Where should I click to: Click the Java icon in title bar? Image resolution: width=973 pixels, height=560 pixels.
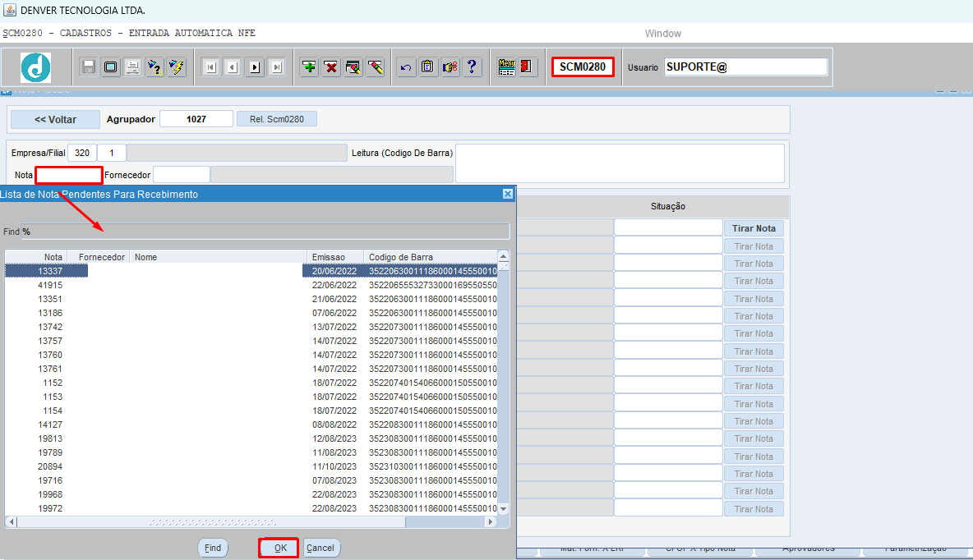tap(9, 10)
